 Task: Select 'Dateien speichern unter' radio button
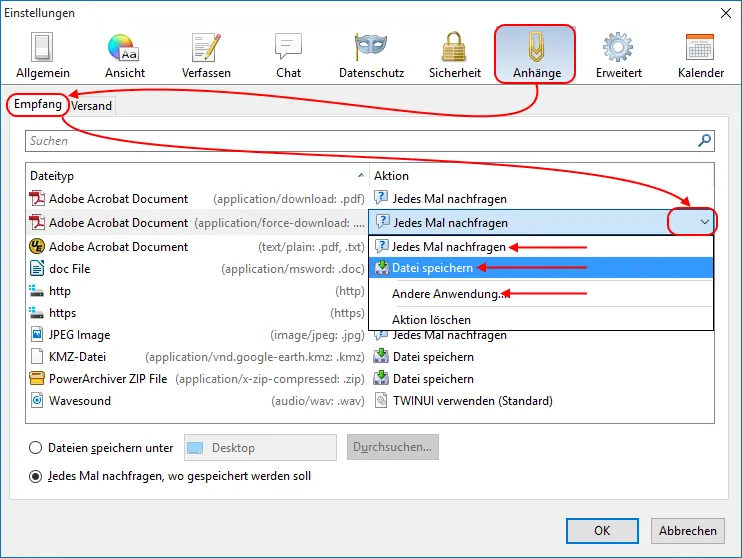tap(35, 448)
